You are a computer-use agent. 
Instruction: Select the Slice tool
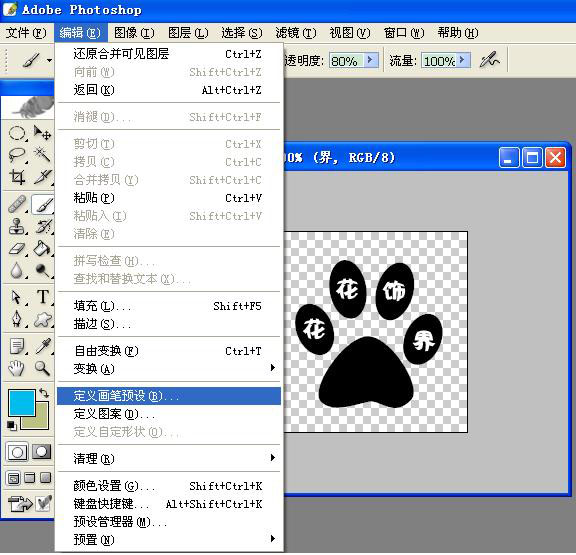click(42, 177)
